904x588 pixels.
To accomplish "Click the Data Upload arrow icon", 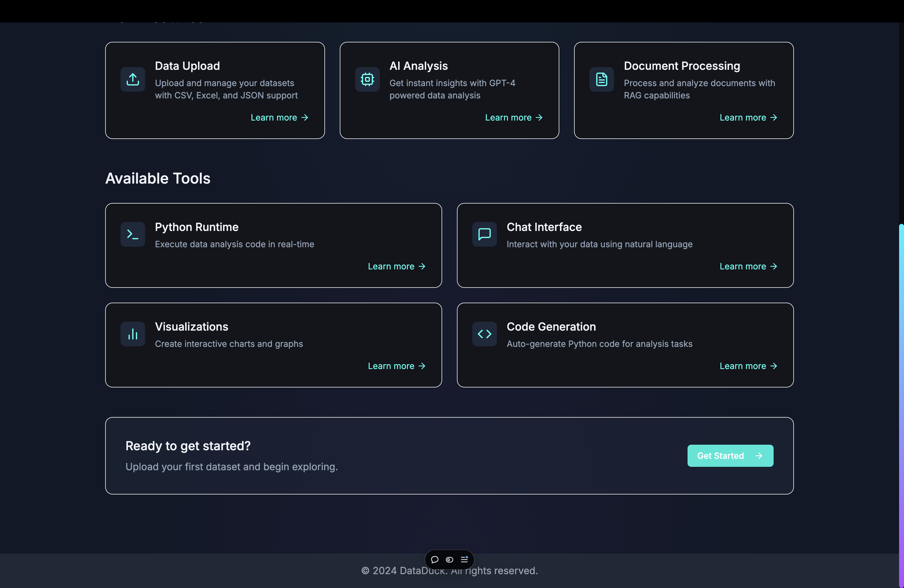I will click(x=133, y=79).
